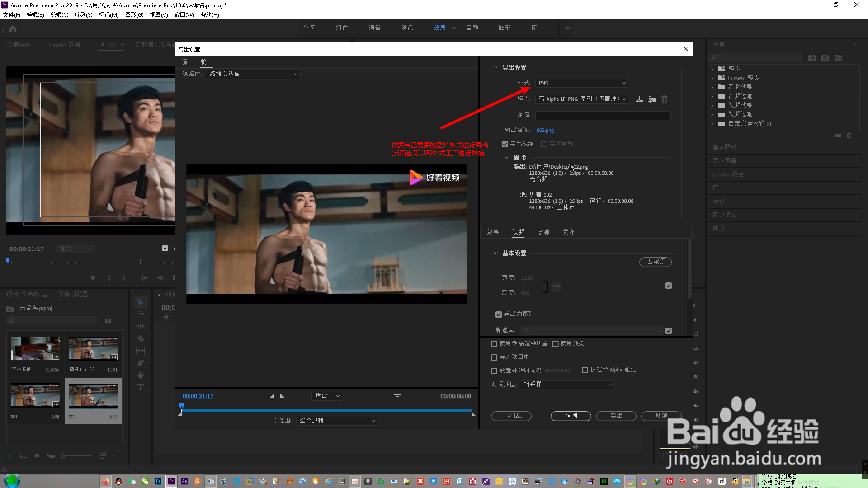The height and width of the screenshot is (488, 868).
Task: Click the 元数据 metadata button
Action: click(511, 416)
